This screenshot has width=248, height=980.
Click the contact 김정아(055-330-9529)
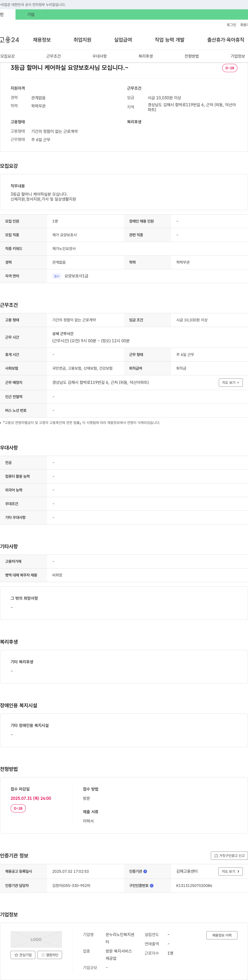[71, 886]
